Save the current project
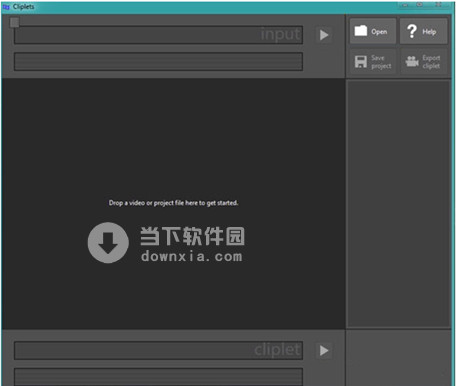The image size is (456, 386). click(x=373, y=62)
